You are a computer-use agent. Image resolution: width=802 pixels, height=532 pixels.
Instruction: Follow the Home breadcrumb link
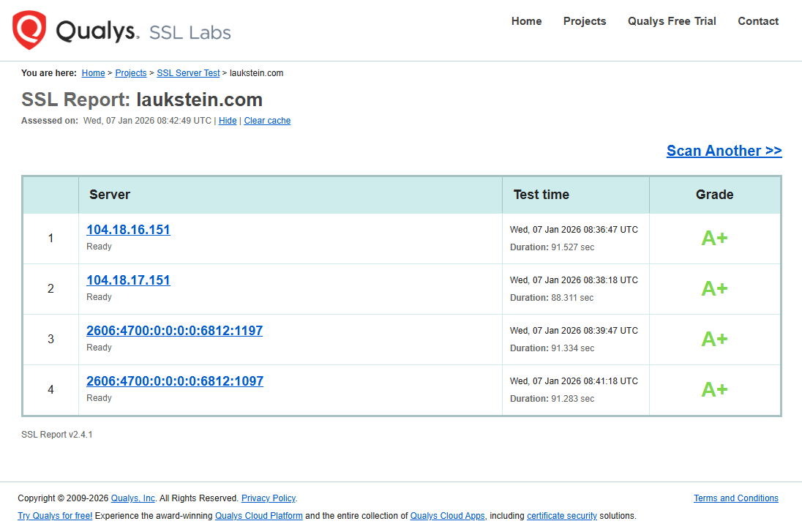pyautogui.click(x=93, y=73)
